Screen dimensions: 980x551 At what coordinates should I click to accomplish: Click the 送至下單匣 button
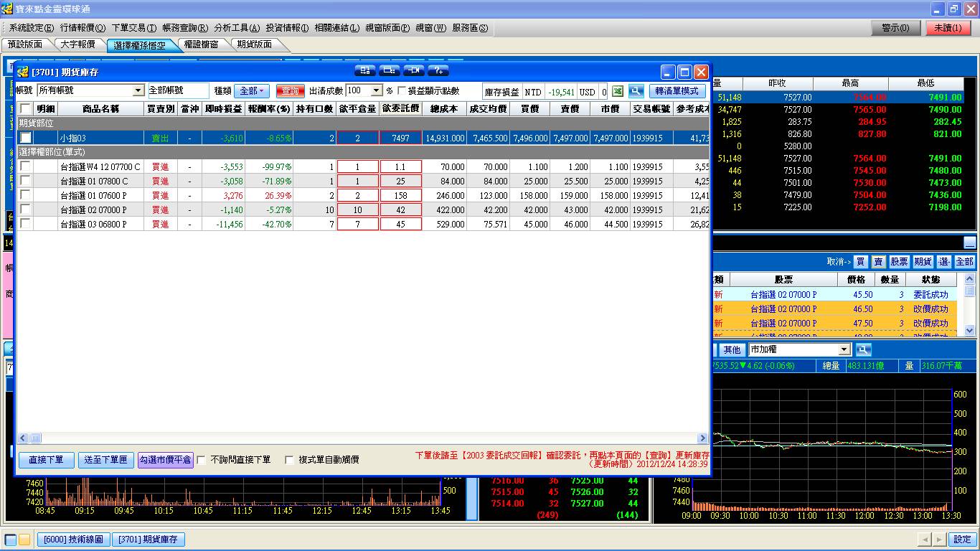[105, 460]
